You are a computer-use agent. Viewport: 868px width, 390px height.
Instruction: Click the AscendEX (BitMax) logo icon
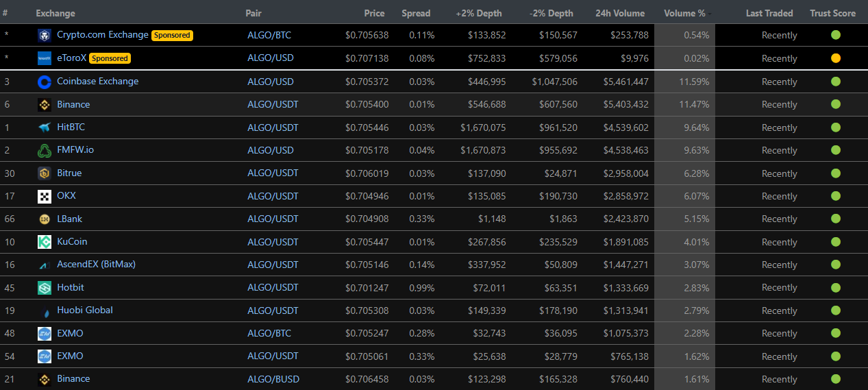[x=45, y=265]
